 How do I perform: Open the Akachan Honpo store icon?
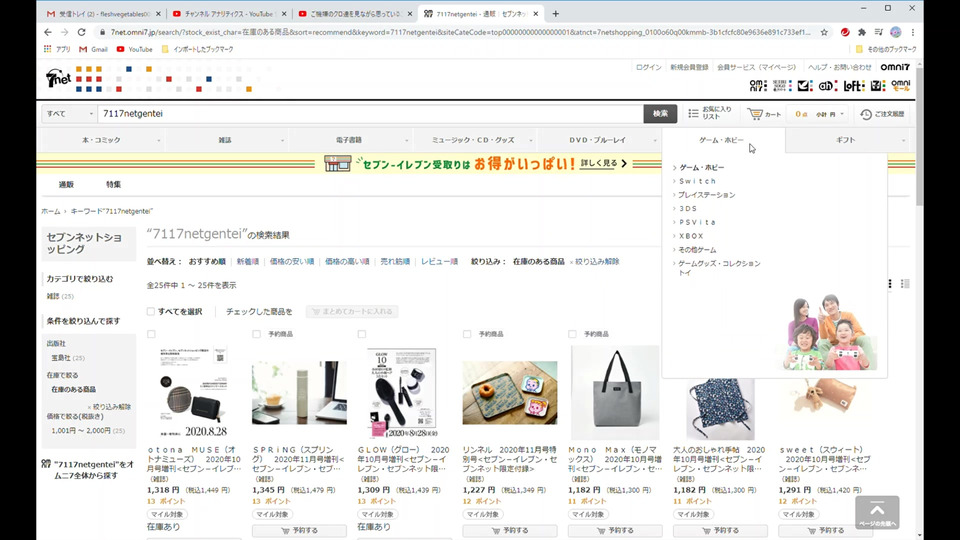point(828,86)
